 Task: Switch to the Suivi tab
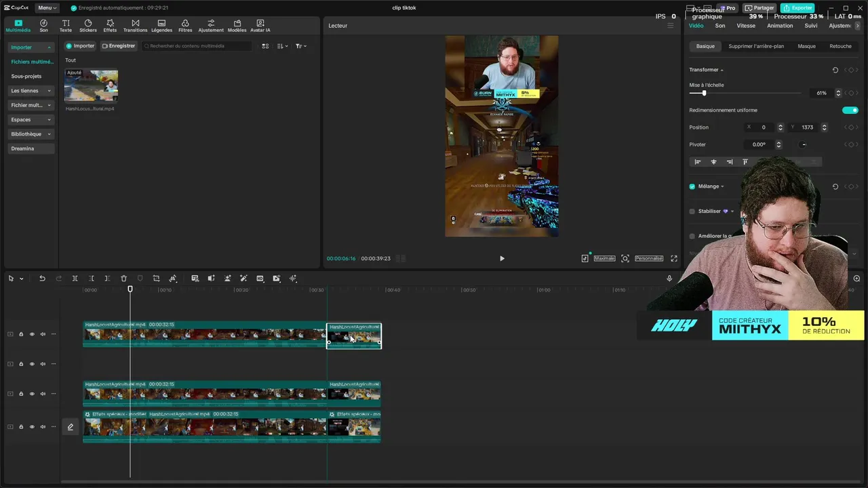(x=811, y=26)
